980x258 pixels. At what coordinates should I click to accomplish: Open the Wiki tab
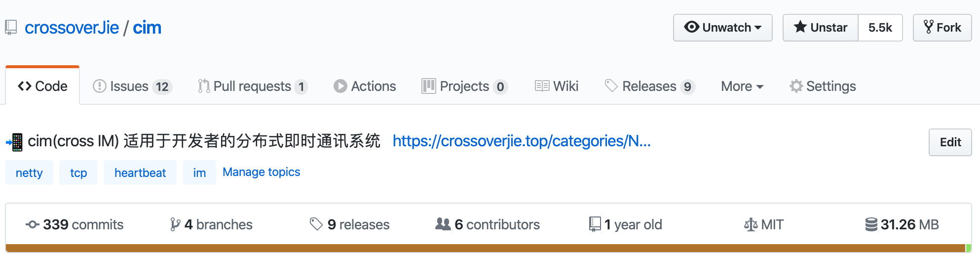pos(557,86)
